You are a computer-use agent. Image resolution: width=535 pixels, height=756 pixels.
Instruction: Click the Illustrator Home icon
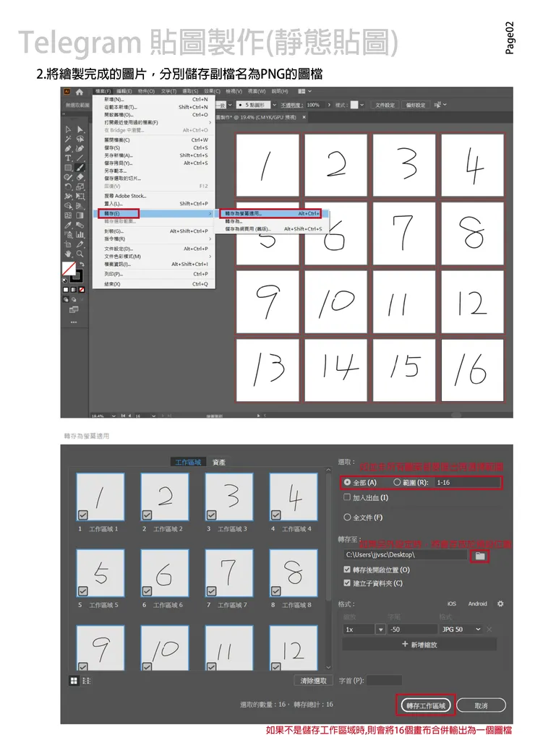(x=79, y=92)
